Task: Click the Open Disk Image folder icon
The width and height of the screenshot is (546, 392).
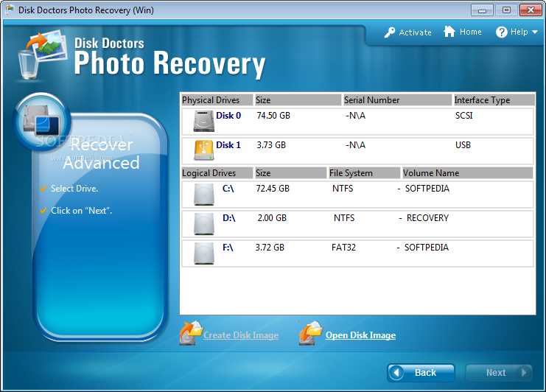Action: [311, 333]
